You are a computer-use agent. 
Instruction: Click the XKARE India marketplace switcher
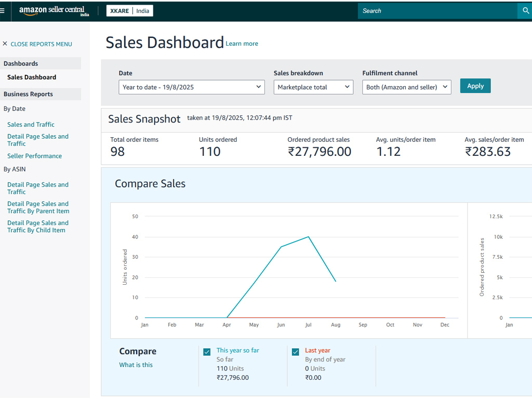pyautogui.click(x=129, y=11)
